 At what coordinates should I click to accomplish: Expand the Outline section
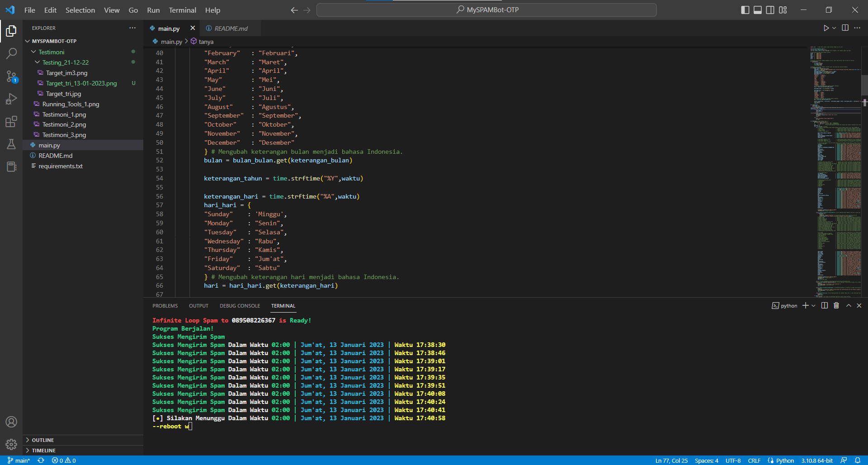pyautogui.click(x=42, y=440)
